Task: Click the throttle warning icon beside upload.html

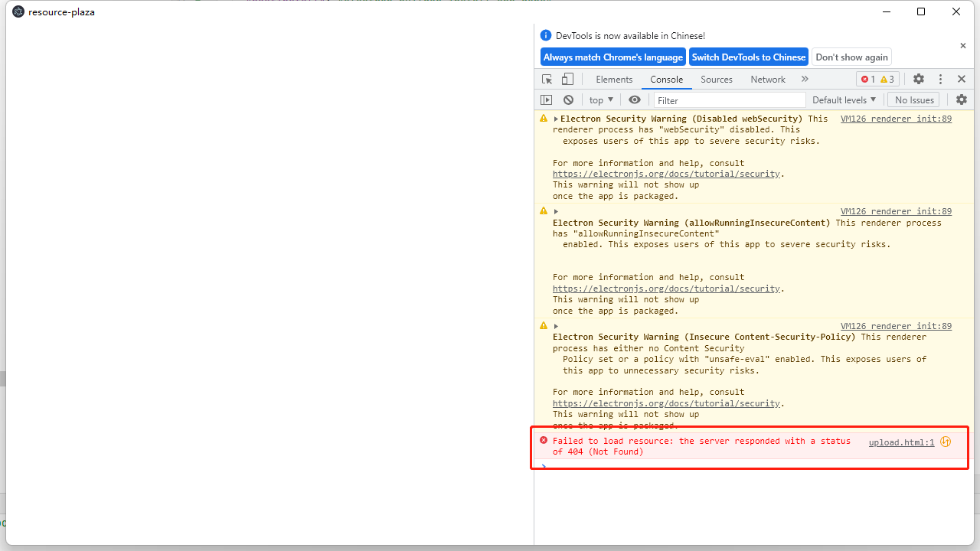Action: tap(946, 442)
